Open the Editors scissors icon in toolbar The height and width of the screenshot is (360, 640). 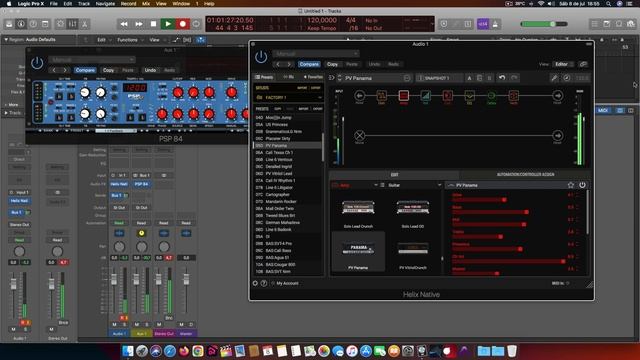84,24
